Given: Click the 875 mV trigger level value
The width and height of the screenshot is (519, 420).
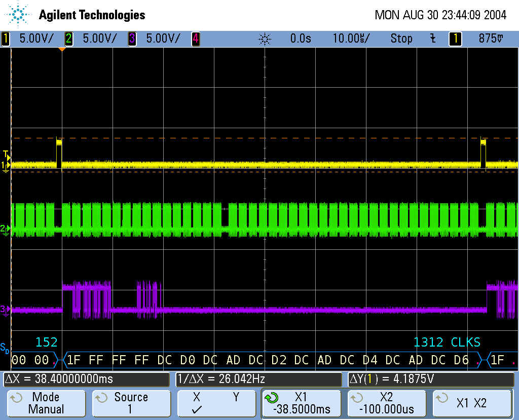Looking at the screenshot, I should [x=491, y=39].
